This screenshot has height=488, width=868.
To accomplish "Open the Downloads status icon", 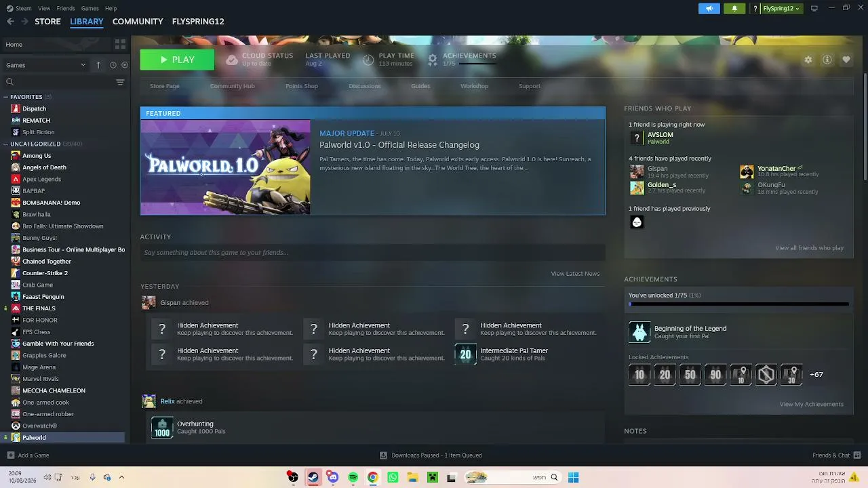I will (x=383, y=455).
